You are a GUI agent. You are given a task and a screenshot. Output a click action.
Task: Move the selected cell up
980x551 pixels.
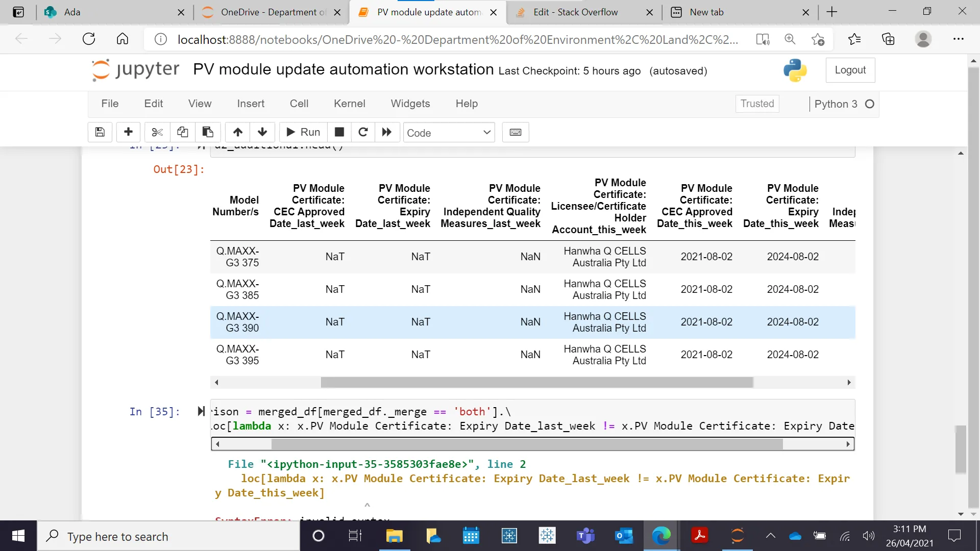tap(238, 132)
